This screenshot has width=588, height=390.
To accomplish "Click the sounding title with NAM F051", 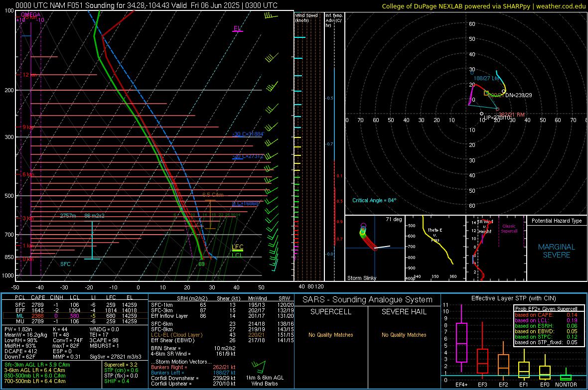I will [x=146, y=5].
